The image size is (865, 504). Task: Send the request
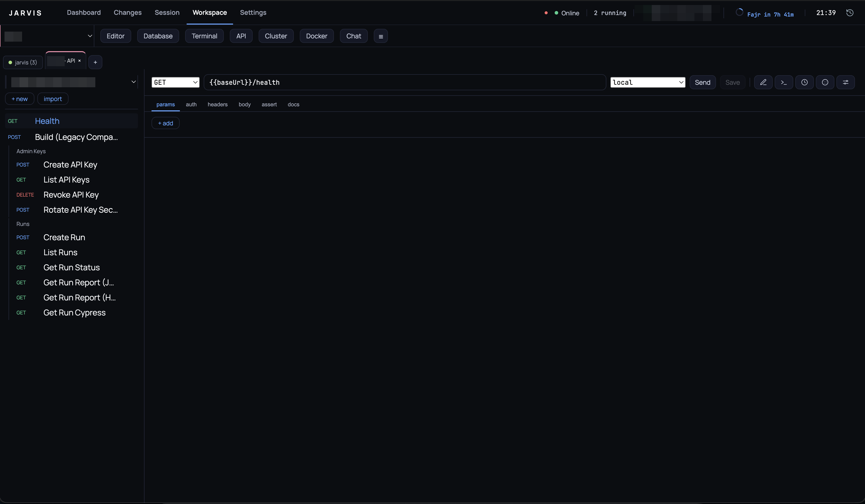(x=703, y=82)
